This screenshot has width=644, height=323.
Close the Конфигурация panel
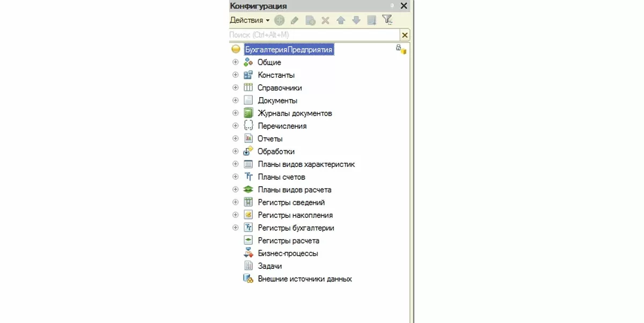[404, 6]
